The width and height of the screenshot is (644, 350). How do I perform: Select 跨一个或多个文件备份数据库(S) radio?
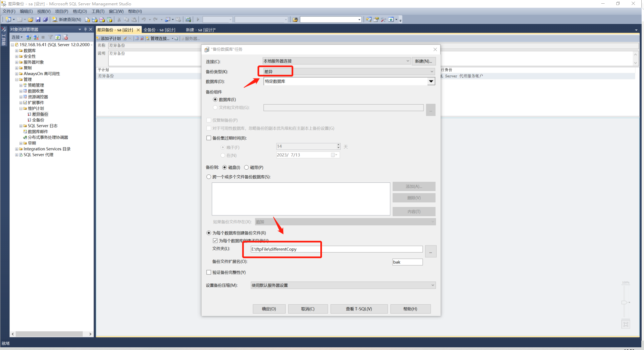pos(209,177)
